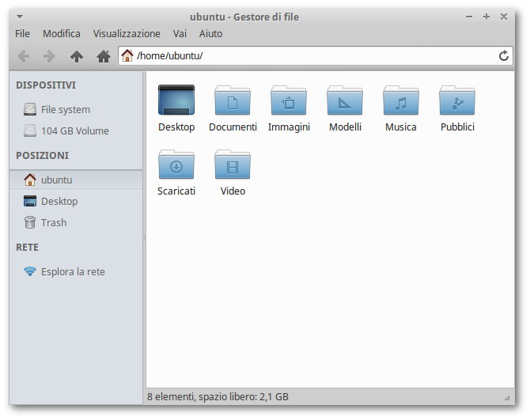
Task: Go back with the left arrow button
Action: pyautogui.click(x=23, y=56)
